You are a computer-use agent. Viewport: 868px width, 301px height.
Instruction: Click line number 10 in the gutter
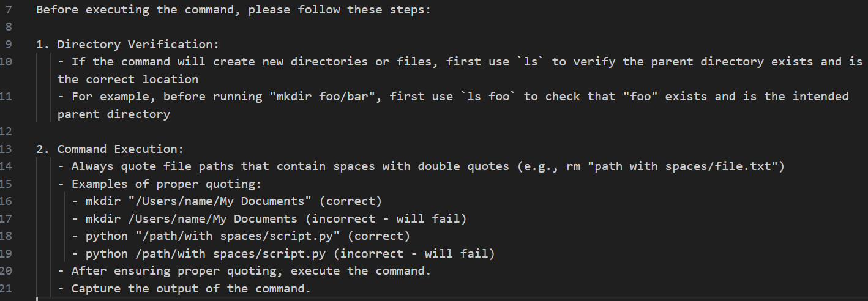point(6,61)
